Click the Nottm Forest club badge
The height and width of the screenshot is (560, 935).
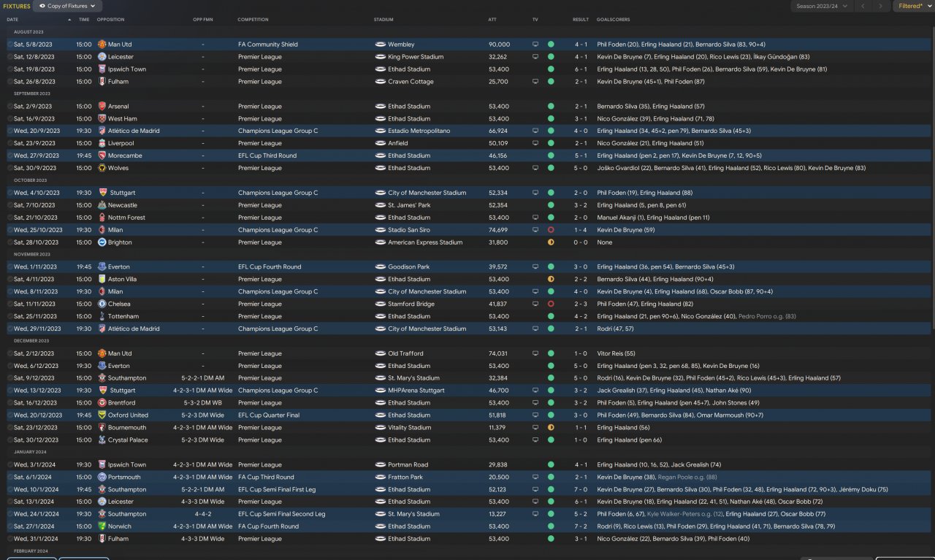point(102,218)
